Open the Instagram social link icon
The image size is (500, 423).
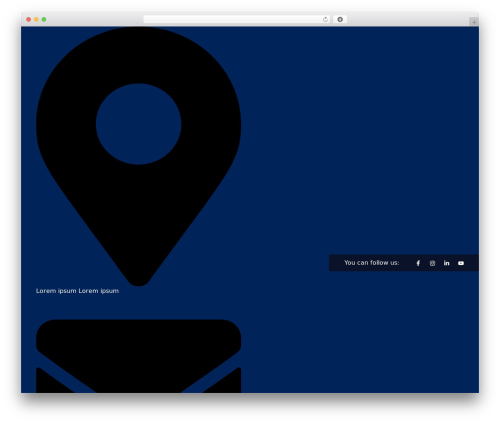pyautogui.click(x=432, y=263)
